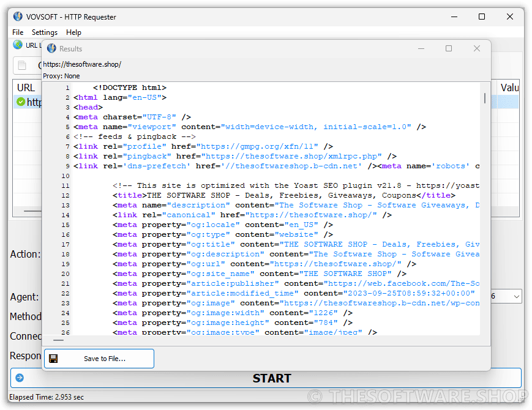Click the '<!DOCTYPE html>' line
This screenshot has width=532, height=410.
[x=130, y=88]
